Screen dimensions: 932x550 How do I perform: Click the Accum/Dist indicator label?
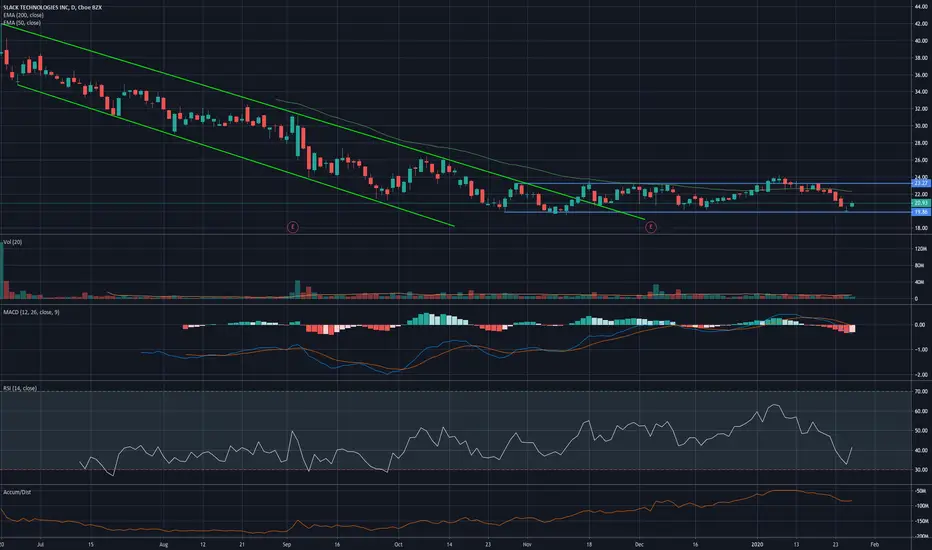[17, 492]
